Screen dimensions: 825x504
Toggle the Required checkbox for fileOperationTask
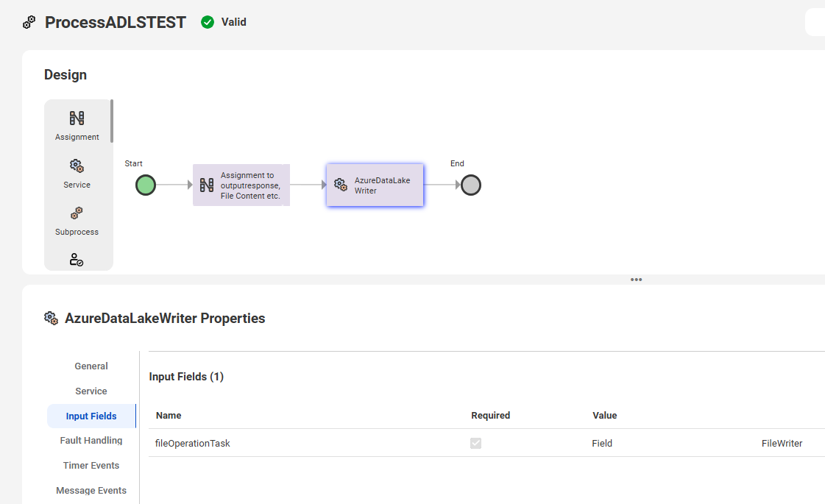click(x=475, y=444)
